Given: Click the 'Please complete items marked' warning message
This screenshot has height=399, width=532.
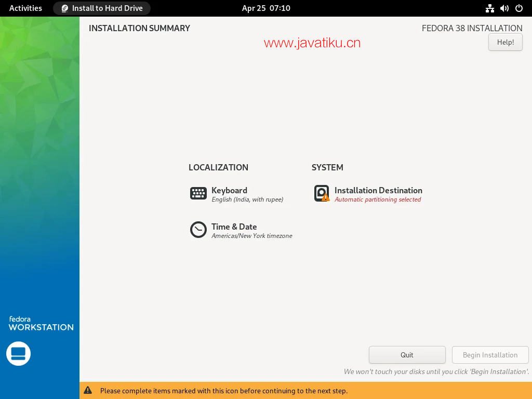Looking at the screenshot, I should 224,391.
